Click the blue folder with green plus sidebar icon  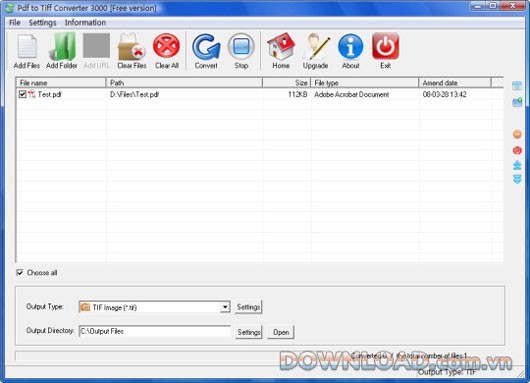click(517, 102)
